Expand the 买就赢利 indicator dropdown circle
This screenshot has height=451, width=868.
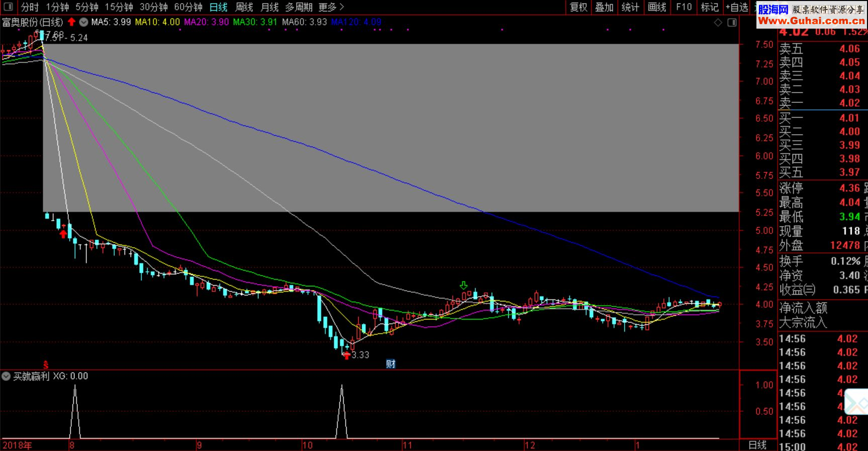click(6, 376)
